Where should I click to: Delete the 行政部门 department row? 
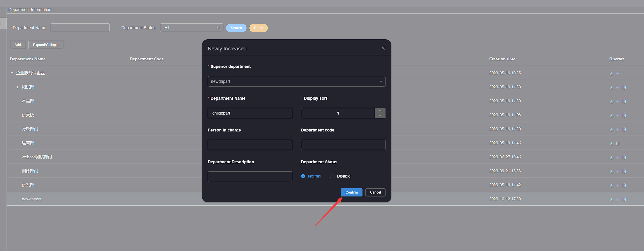[x=624, y=129]
